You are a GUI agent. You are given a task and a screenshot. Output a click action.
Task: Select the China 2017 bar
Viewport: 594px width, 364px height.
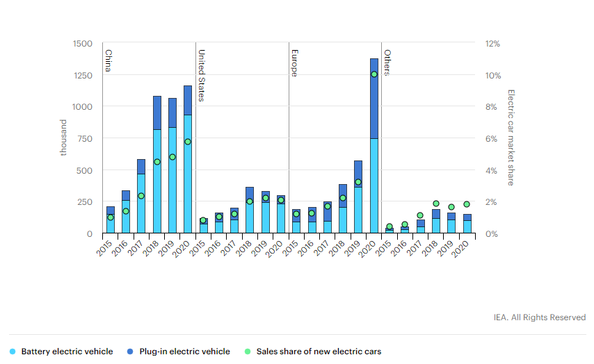pyautogui.click(x=141, y=196)
